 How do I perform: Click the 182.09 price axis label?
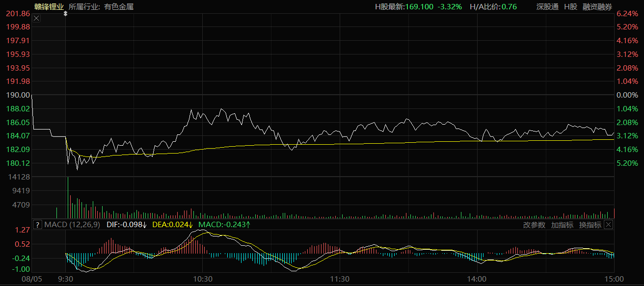18,150
